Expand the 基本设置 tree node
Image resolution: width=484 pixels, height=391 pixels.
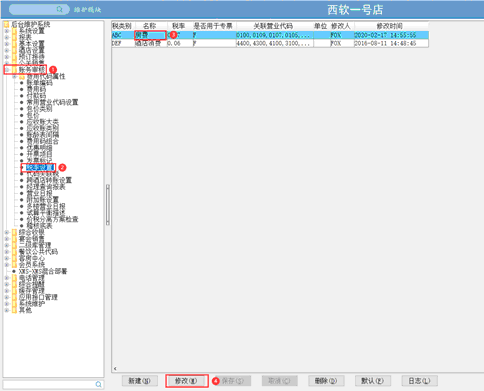click(7, 44)
